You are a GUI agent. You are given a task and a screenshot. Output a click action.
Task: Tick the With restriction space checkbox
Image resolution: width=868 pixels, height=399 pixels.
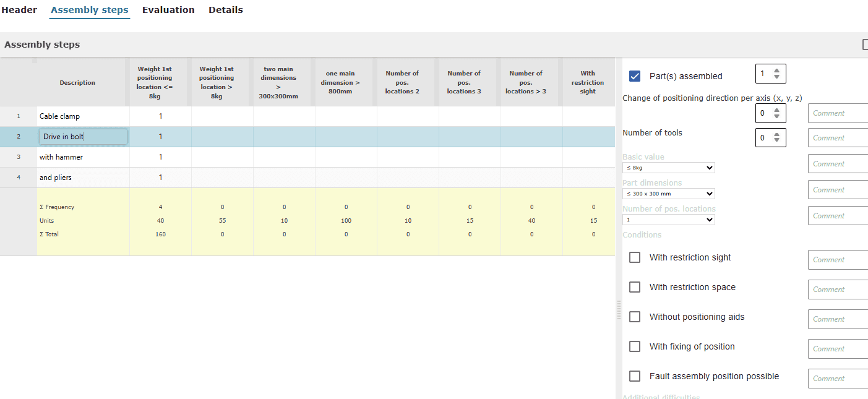635,287
